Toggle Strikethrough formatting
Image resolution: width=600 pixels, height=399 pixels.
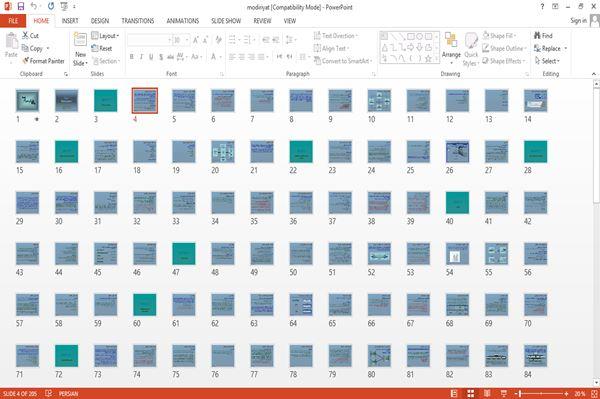click(171, 57)
